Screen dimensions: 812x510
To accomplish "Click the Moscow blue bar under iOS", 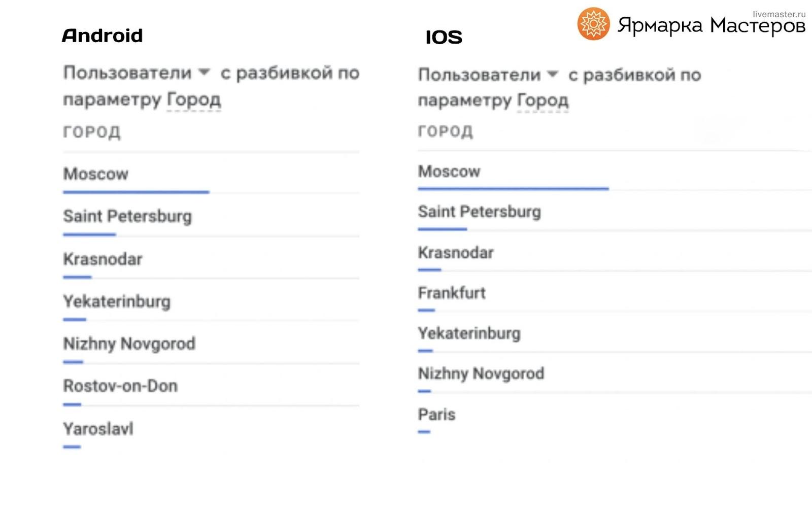I will pos(513,189).
